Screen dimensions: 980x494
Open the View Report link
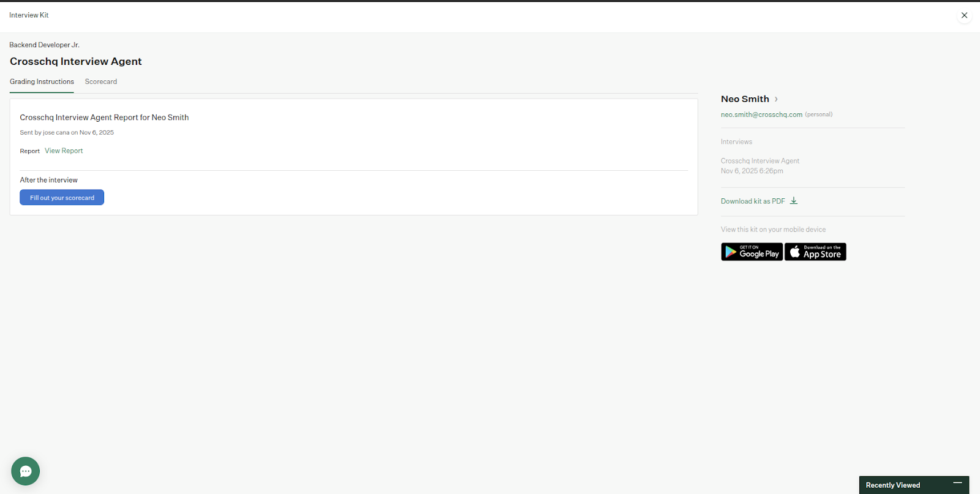point(64,151)
